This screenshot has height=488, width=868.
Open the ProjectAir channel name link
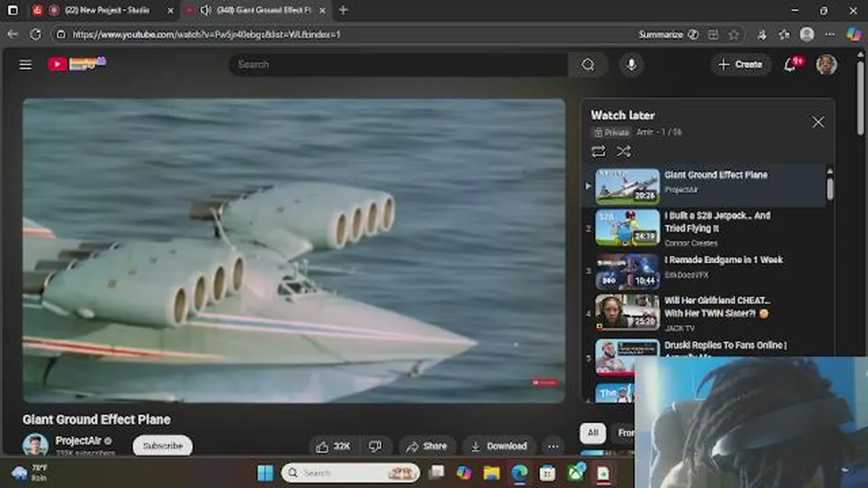coord(78,441)
